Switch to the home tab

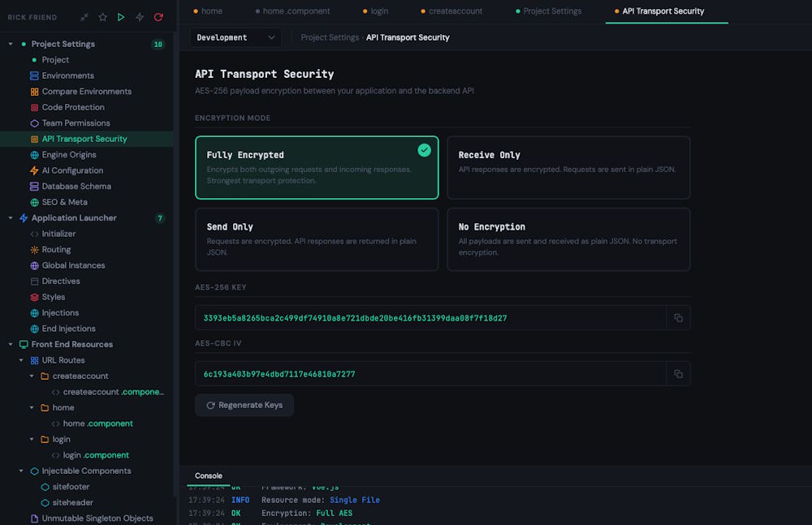(x=208, y=11)
